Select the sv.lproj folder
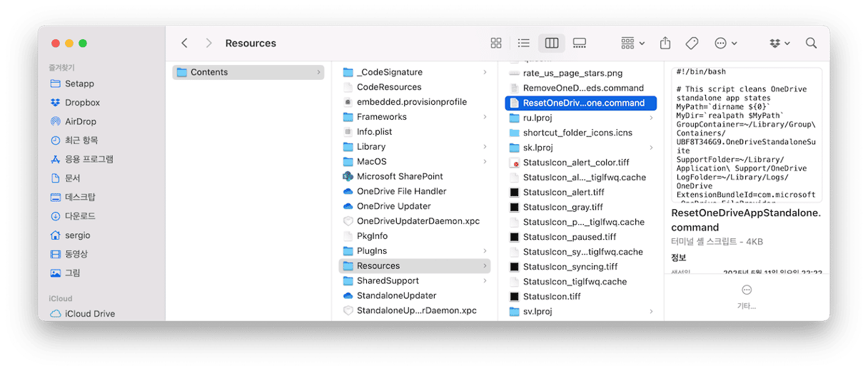This screenshot has width=868, height=371. [x=581, y=311]
